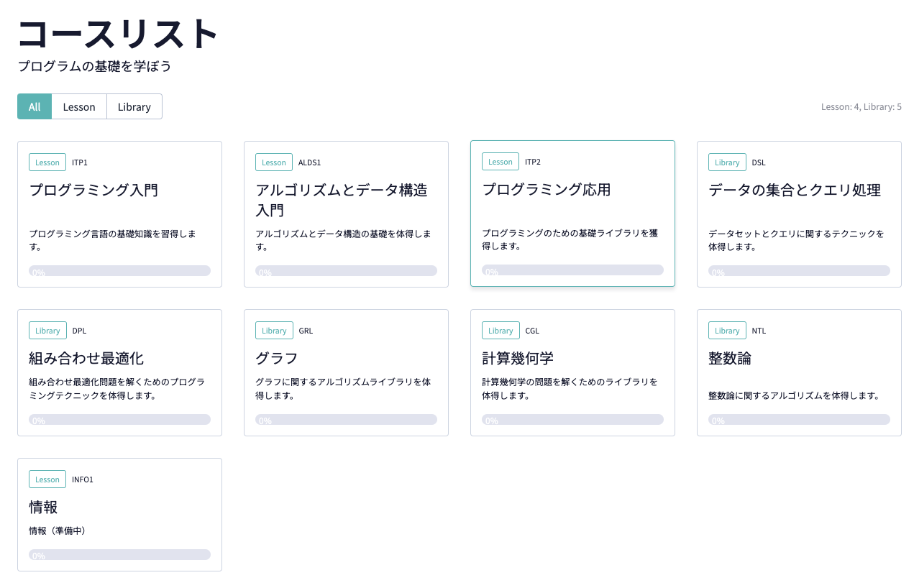This screenshot has width=914, height=588.
Task: Click the Lesson badge on ITP1 card
Action: click(x=47, y=162)
